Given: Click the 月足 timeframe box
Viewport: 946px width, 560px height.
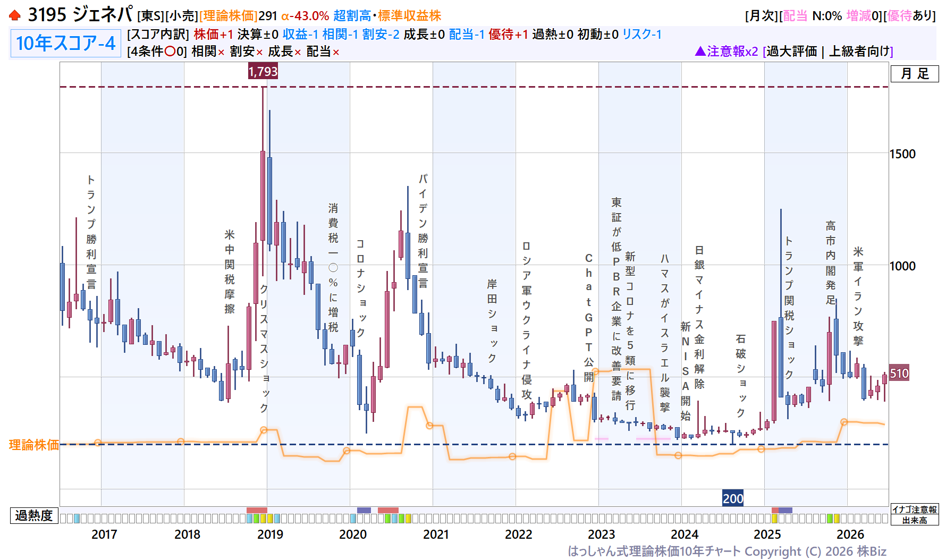Looking at the screenshot, I should coord(915,74).
